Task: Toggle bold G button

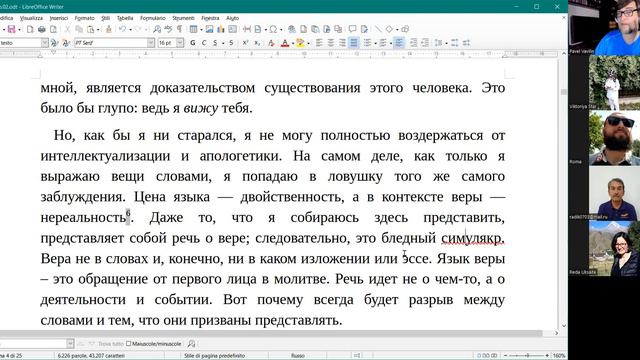Action: coord(193,43)
